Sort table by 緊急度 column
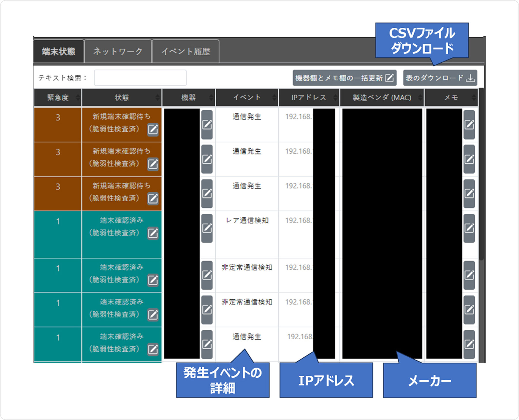Viewport: 519px width, 420px height. tap(58, 97)
